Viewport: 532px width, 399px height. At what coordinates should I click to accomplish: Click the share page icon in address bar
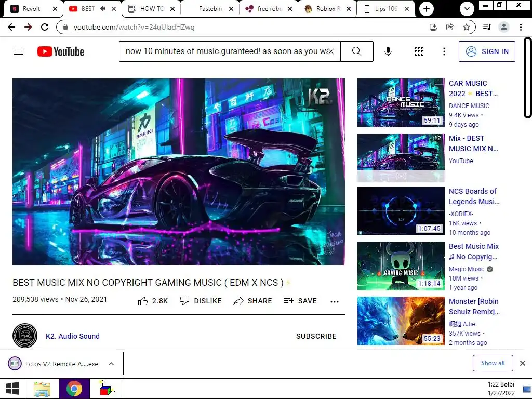point(450,27)
